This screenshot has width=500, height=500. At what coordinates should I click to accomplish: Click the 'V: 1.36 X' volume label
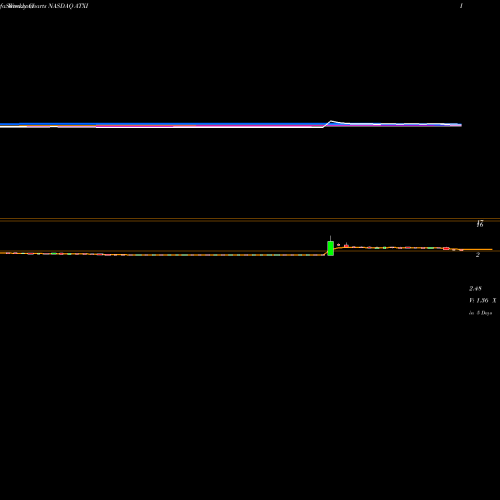click(483, 300)
